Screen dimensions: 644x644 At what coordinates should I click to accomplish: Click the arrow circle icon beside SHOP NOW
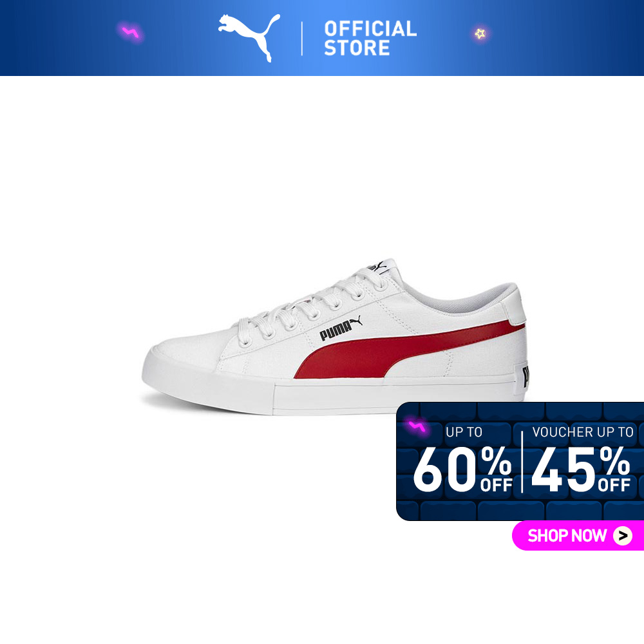click(x=622, y=536)
